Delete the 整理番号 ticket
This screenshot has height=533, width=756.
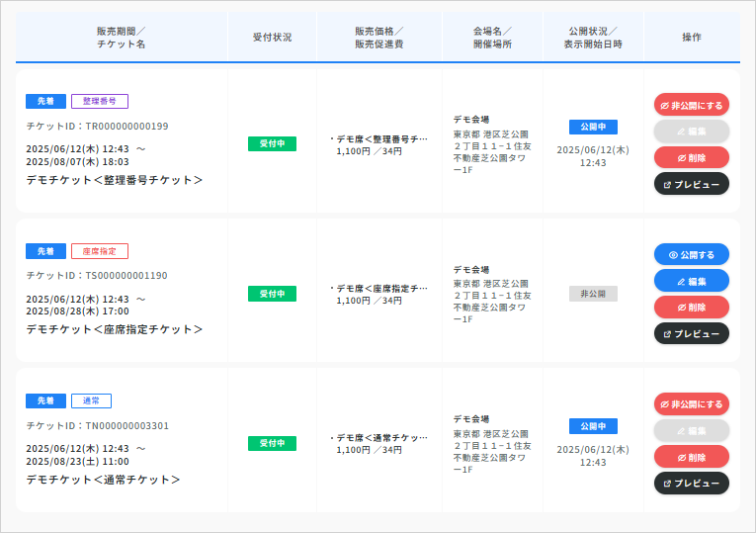tap(691, 157)
